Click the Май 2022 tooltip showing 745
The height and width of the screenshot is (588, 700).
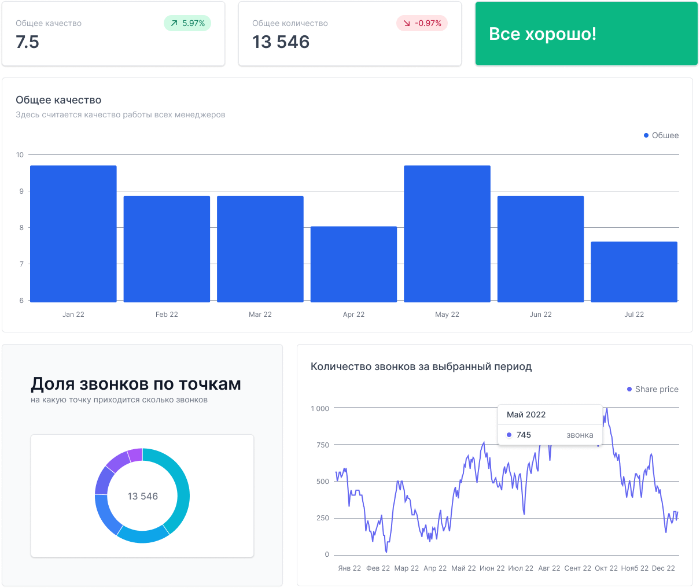pos(550,425)
